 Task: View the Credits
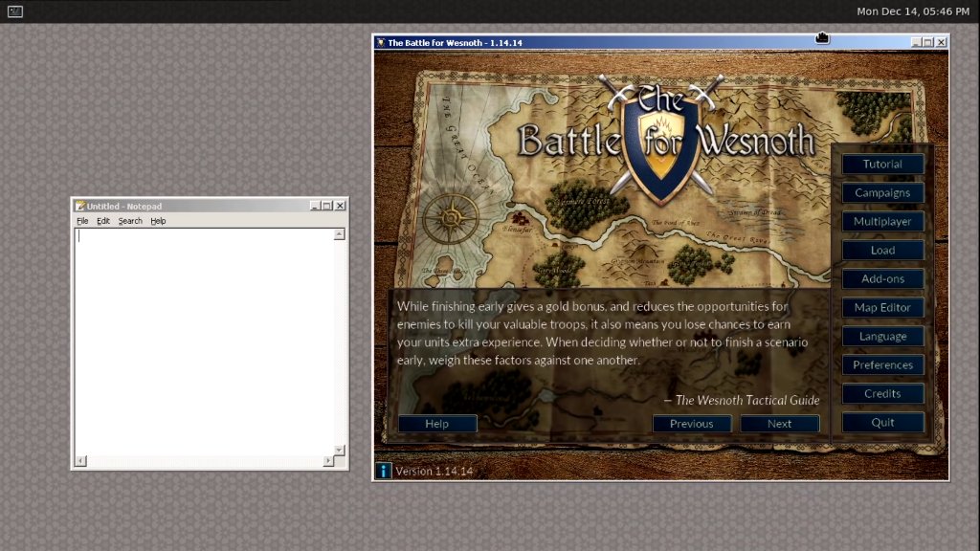[x=882, y=394]
